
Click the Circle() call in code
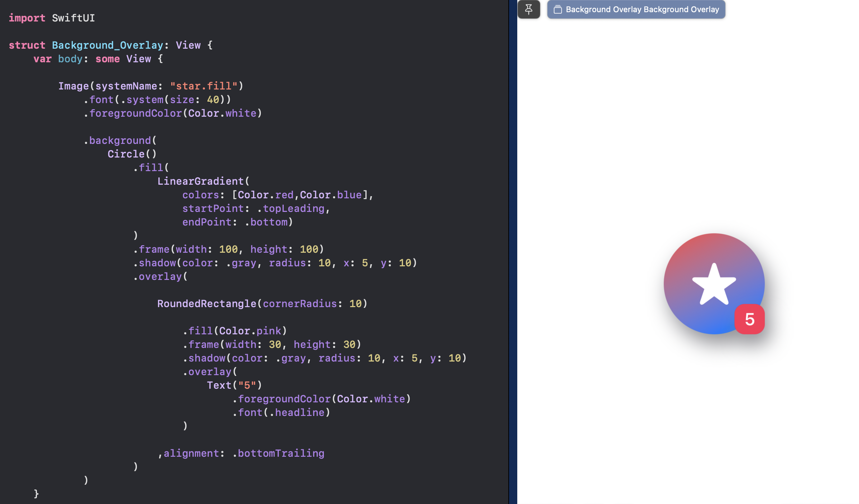pos(132,154)
